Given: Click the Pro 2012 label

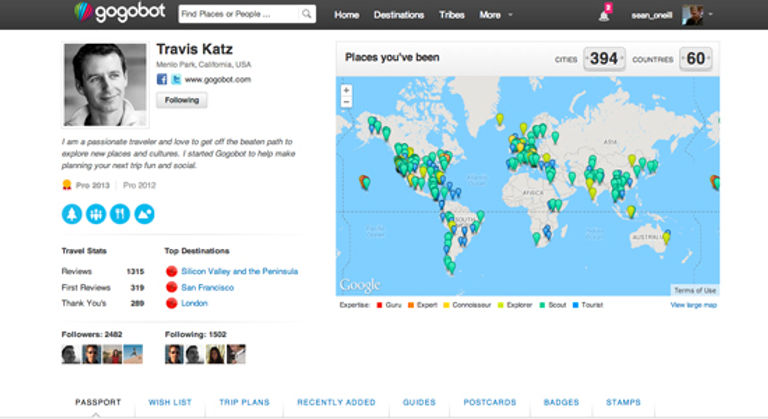Looking at the screenshot, I should [x=139, y=185].
